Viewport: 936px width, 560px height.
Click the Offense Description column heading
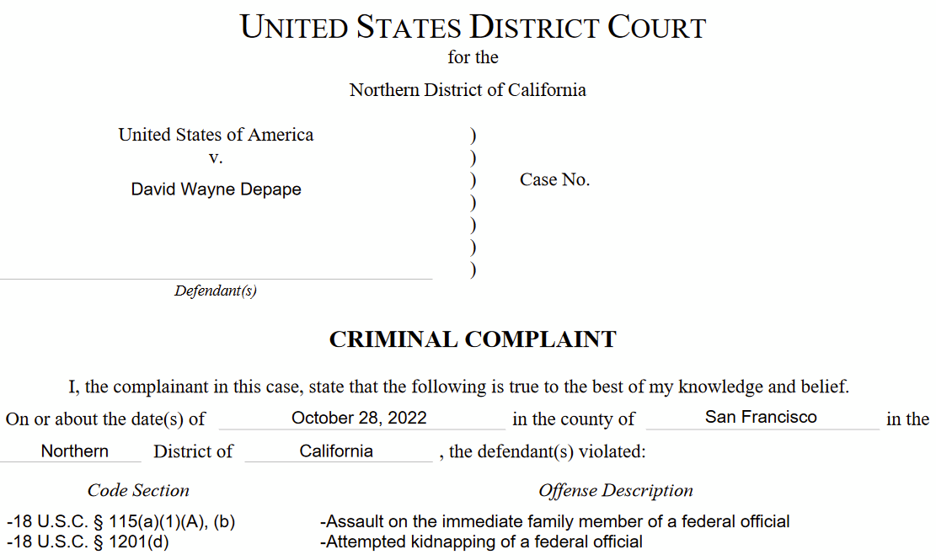pyautogui.click(x=616, y=490)
